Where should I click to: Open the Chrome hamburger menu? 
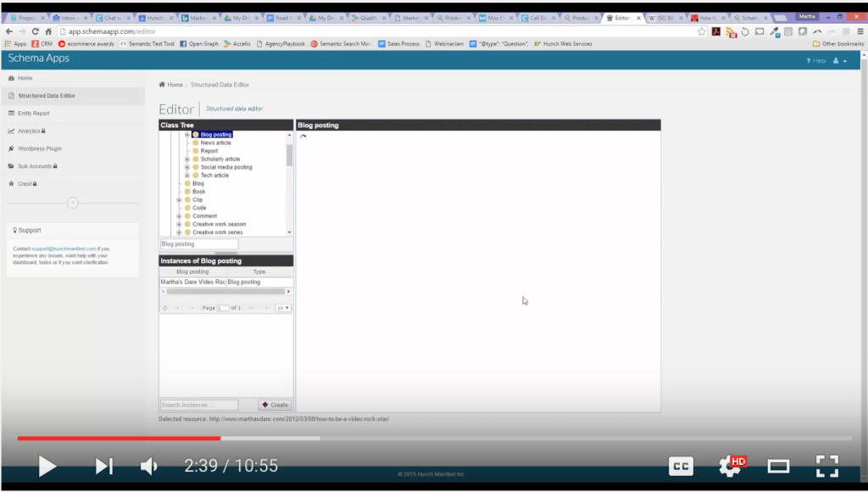tap(860, 31)
